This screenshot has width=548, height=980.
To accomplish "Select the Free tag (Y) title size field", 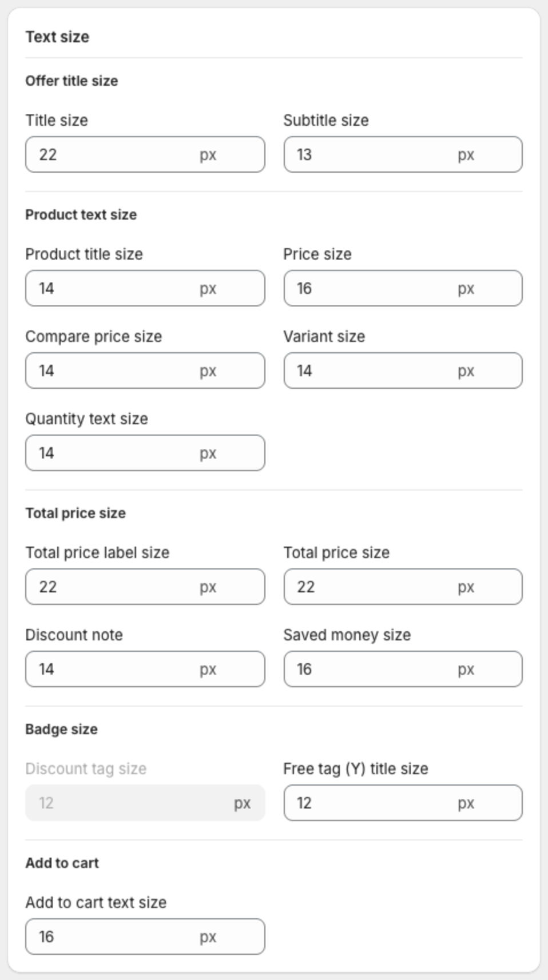I will [403, 803].
